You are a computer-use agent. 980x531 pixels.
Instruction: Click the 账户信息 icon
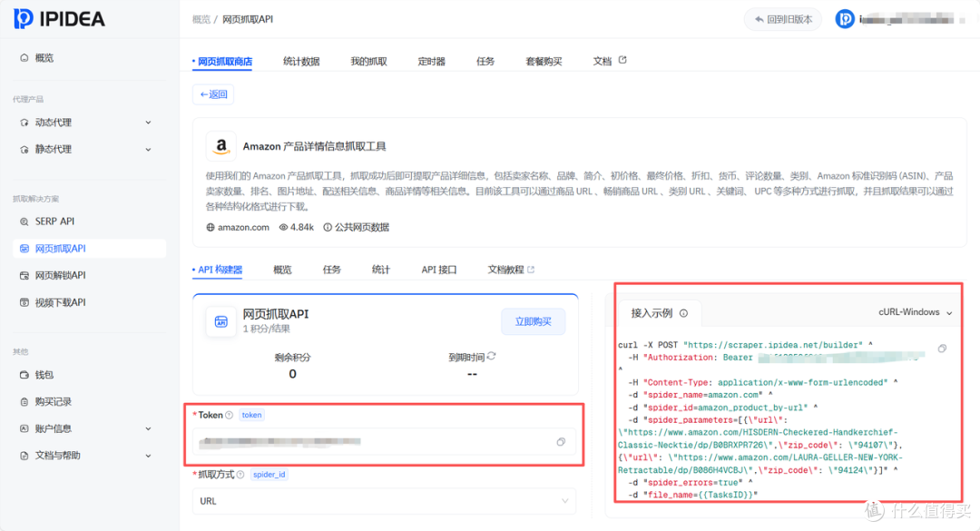point(24,428)
